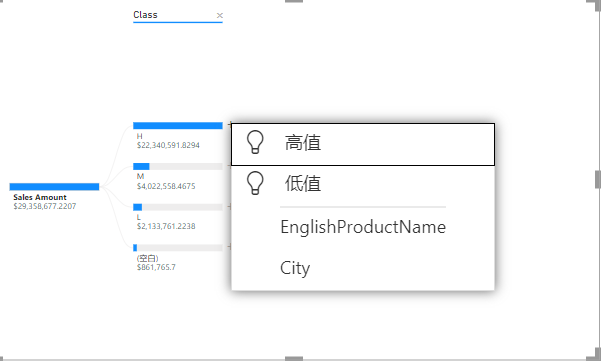The image size is (604, 361).
Task: Click the $861,765.7 value
Action: [x=156, y=267]
